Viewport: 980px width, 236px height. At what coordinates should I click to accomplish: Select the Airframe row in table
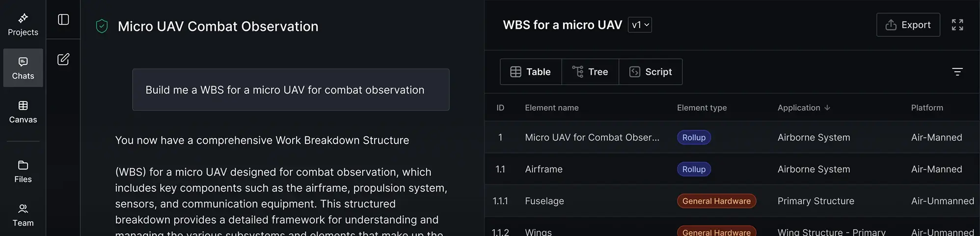tap(544, 169)
